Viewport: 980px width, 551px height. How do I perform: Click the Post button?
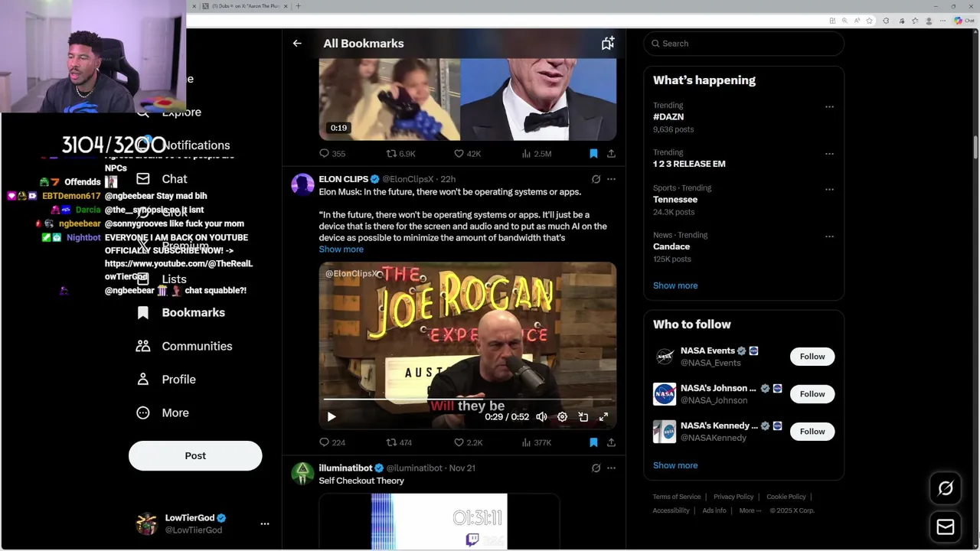(x=195, y=456)
